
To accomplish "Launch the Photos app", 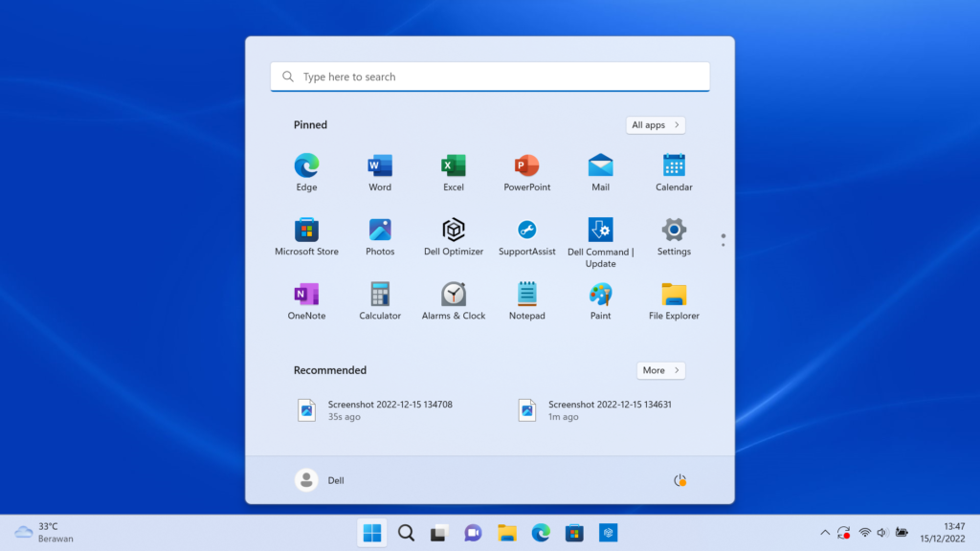I will (x=380, y=237).
